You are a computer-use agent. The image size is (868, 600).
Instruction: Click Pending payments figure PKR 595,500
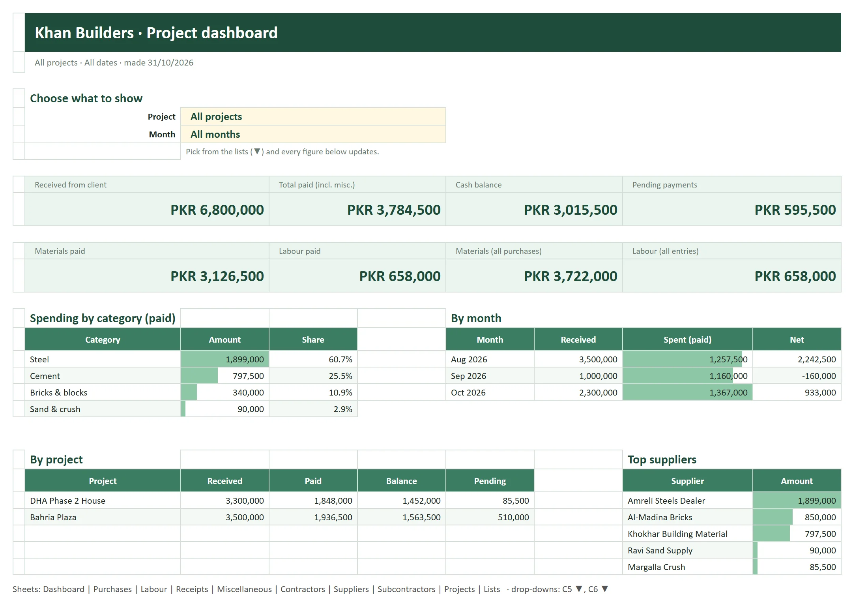tap(732, 210)
